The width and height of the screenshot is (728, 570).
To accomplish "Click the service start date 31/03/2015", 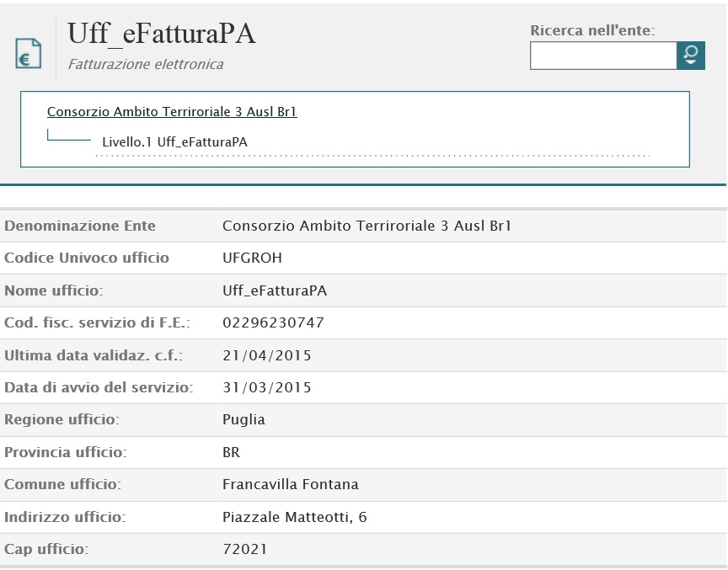I will click(x=266, y=387).
